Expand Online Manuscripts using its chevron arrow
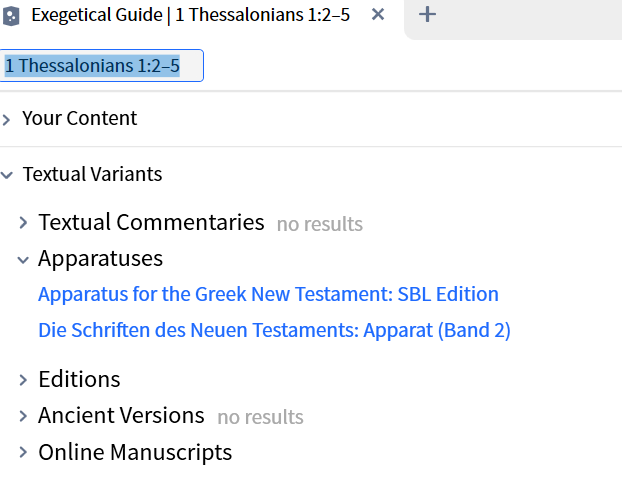 (23, 453)
